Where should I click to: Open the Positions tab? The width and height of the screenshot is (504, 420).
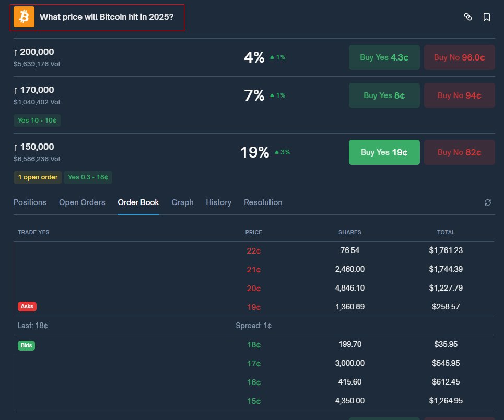pyautogui.click(x=30, y=202)
